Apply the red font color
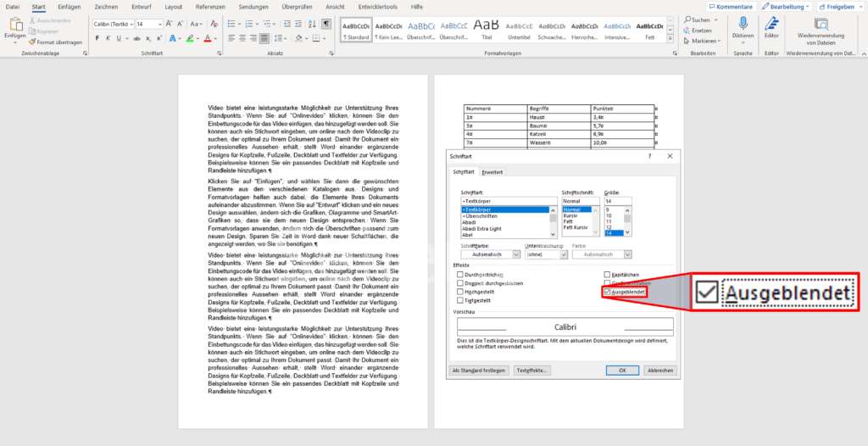868x446 pixels. click(x=208, y=38)
